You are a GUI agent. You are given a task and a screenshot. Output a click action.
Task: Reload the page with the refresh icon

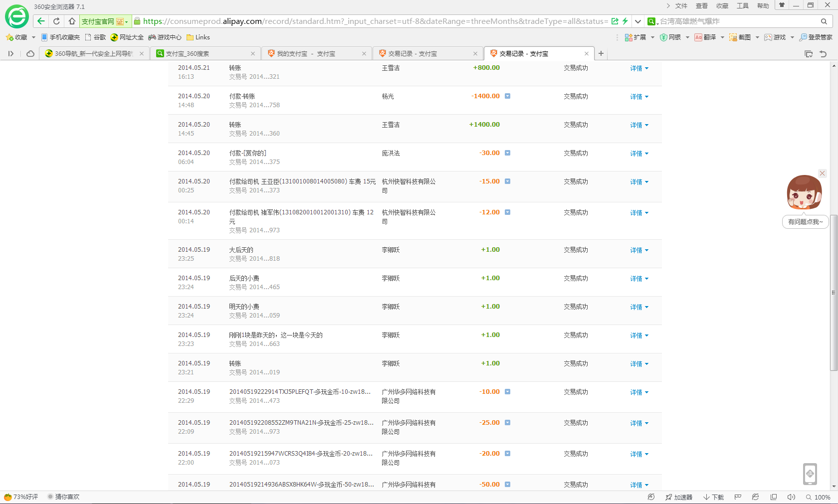[x=56, y=21]
